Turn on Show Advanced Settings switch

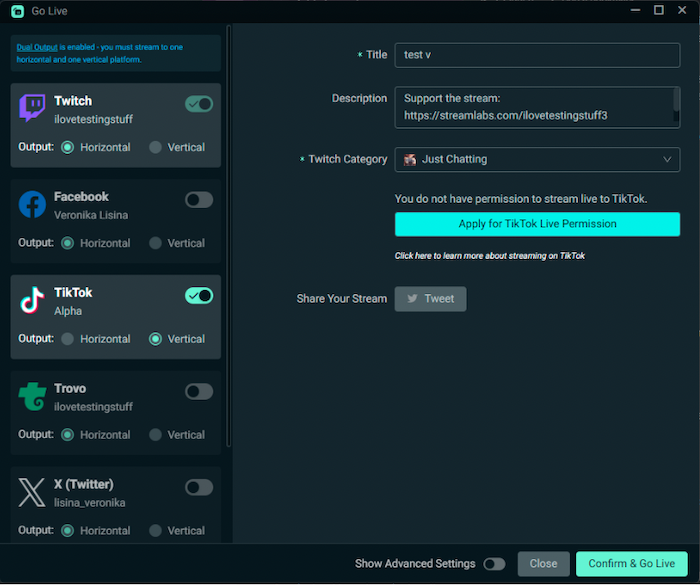(x=494, y=564)
